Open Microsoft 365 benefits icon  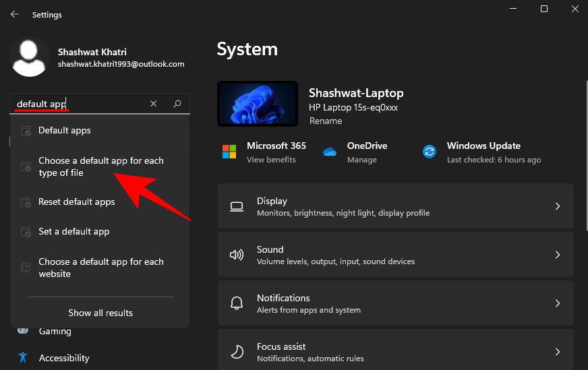coord(229,152)
